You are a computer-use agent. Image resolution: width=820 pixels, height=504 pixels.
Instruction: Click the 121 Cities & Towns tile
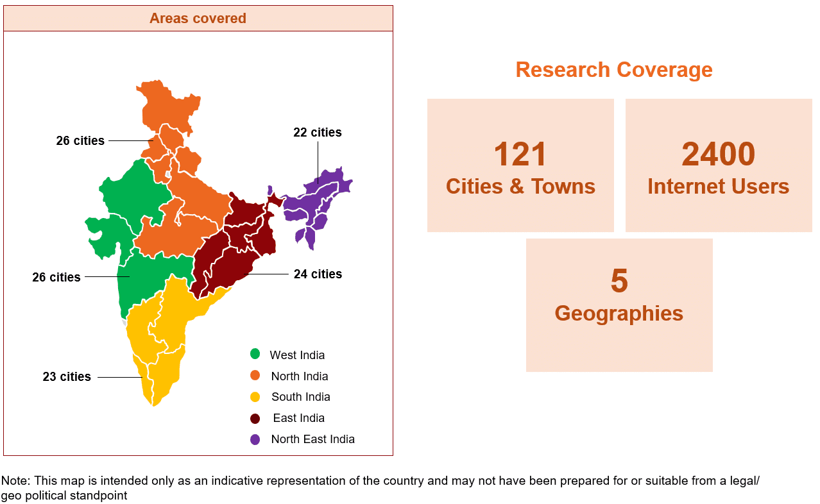520,165
